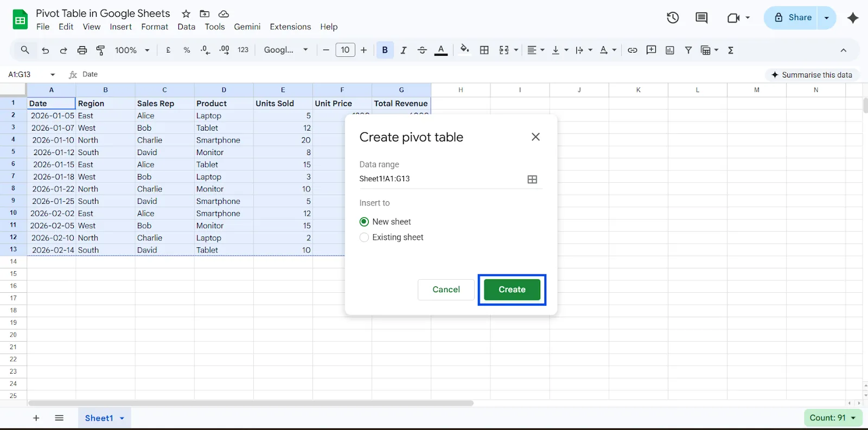Open text wrapping dropdown

(584, 50)
